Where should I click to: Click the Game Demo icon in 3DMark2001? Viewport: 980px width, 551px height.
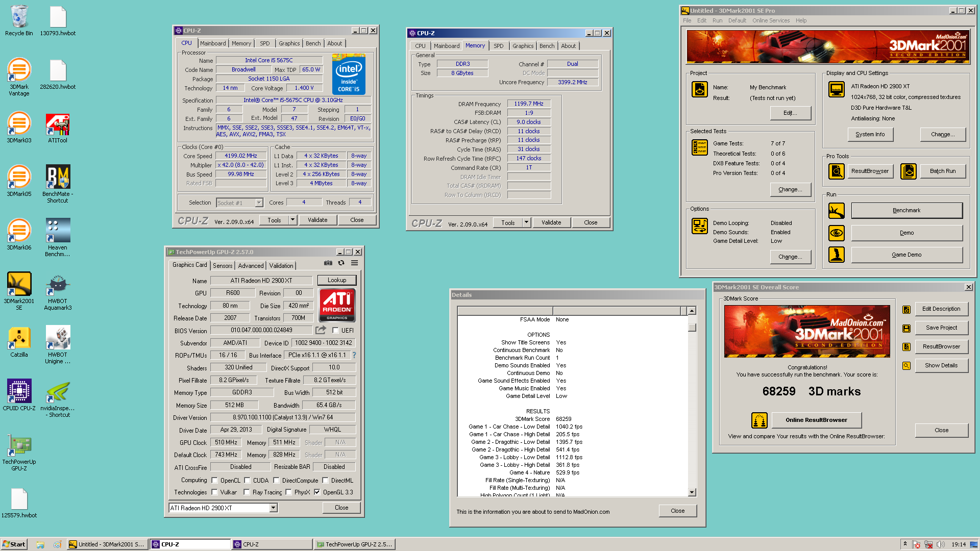click(x=837, y=255)
